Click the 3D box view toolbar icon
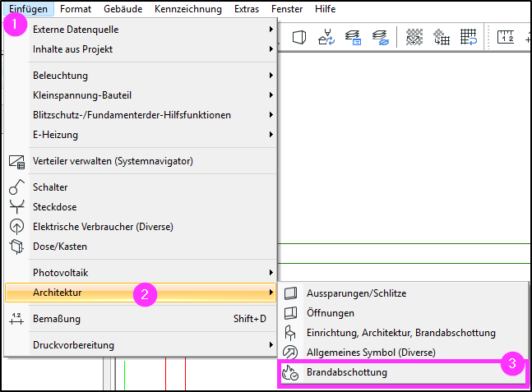This screenshot has width=532, height=392. [x=299, y=37]
